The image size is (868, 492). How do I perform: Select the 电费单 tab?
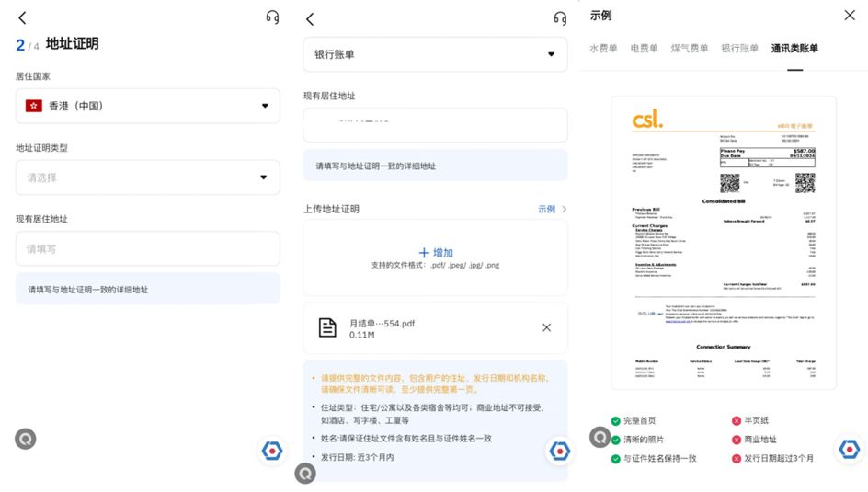point(644,49)
